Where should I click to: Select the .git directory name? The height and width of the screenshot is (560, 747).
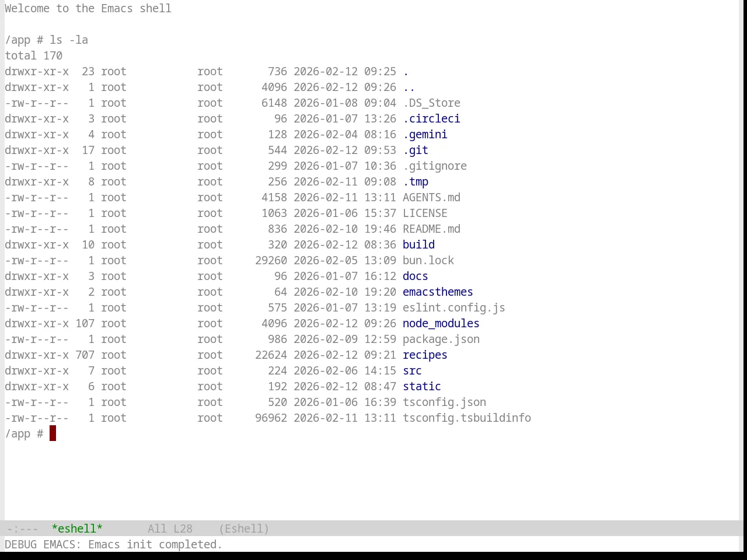tap(416, 150)
